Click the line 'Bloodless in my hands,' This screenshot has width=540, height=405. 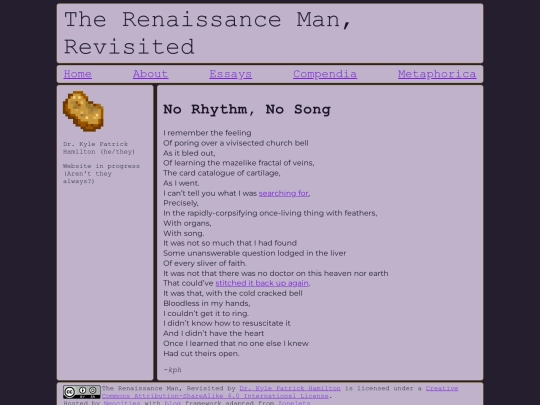[207, 303]
